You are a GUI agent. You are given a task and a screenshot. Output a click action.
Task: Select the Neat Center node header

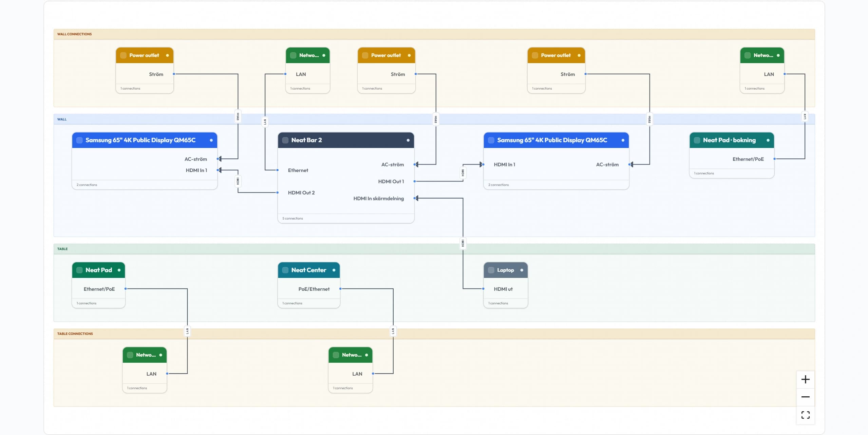pyautogui.click(x=309, y=270)
